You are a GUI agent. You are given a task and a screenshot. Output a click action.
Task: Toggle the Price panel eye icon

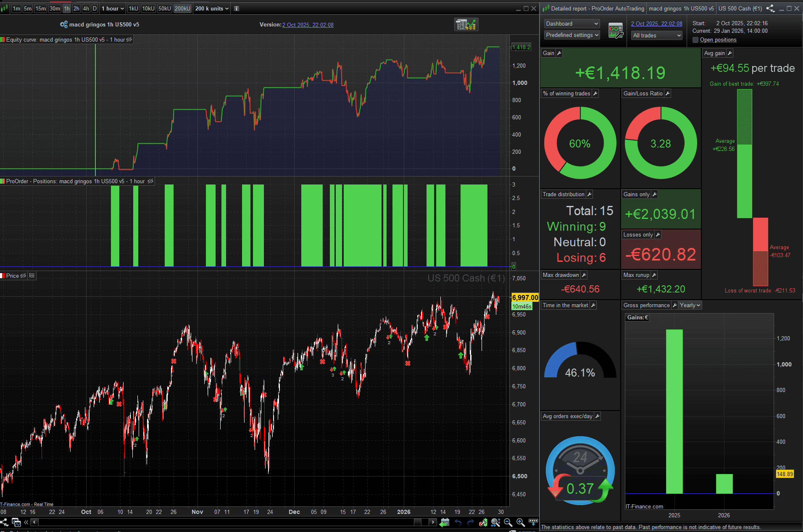(x=23, y=276)
